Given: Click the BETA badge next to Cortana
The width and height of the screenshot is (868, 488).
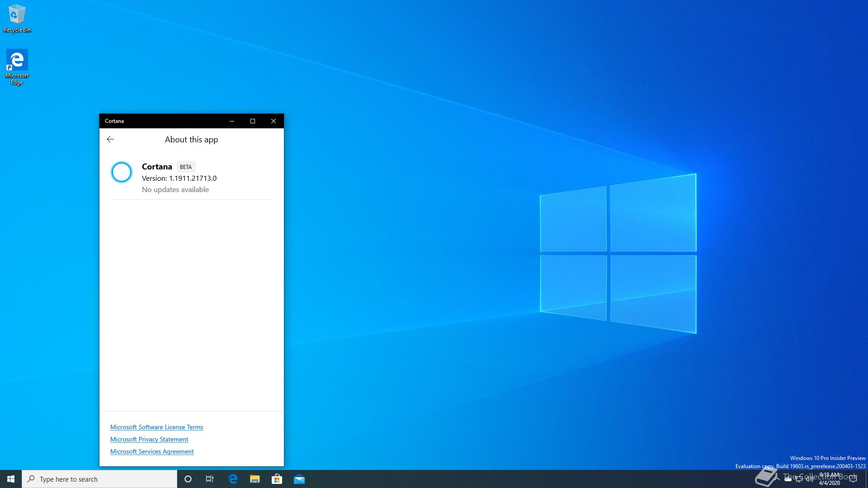Looking at the screenshot, I should pos(186,167).
